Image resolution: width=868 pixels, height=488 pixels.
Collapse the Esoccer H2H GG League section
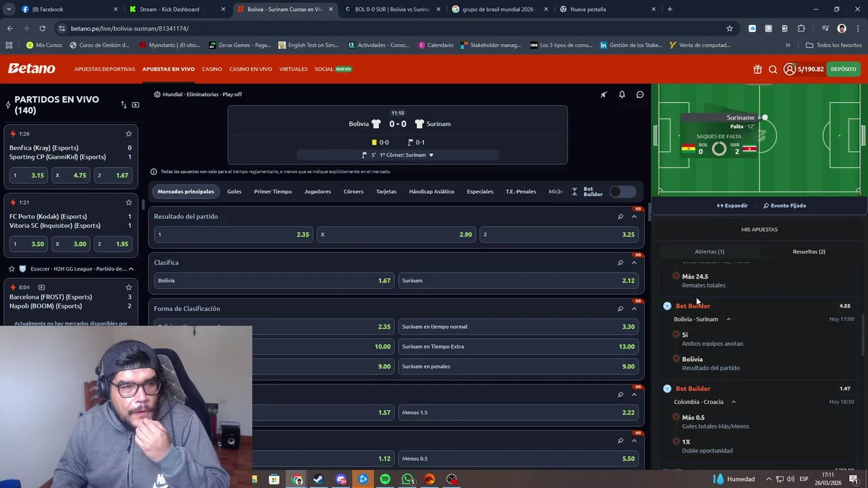point(131,269)
